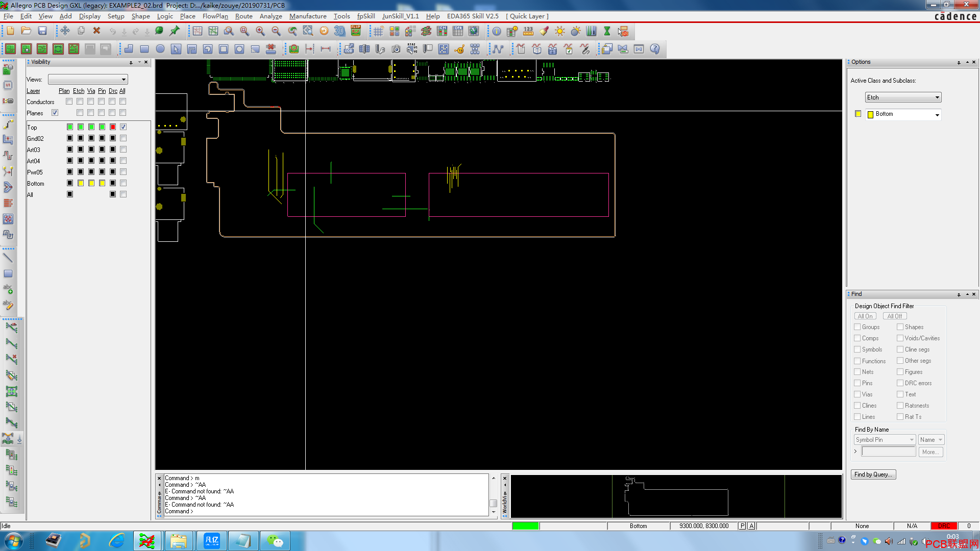
Task: Click the Testpoint TP icon
Action: [x=459, y=49]
